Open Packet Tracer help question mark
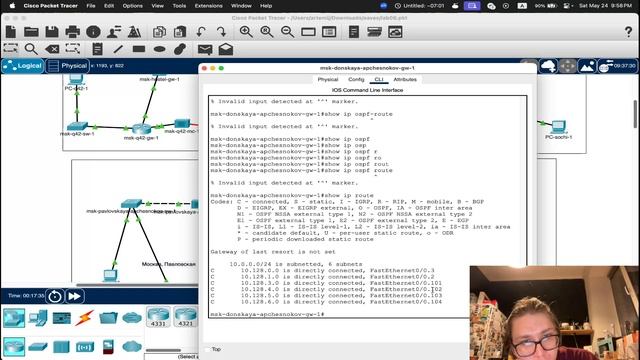The width and height of the screenshot is (640, 360). click(x=628, y=32)
